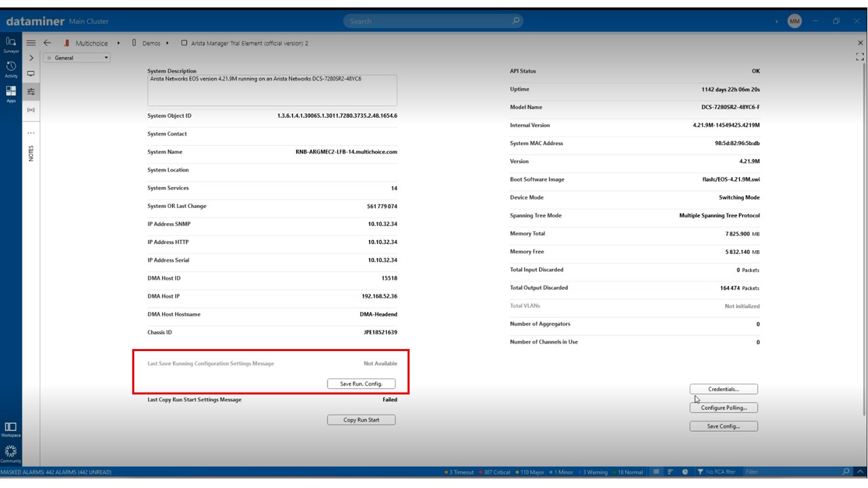Viewport: 868px width, 488px height.
Task: Open the General page dropdown
Action: [77, 58]
